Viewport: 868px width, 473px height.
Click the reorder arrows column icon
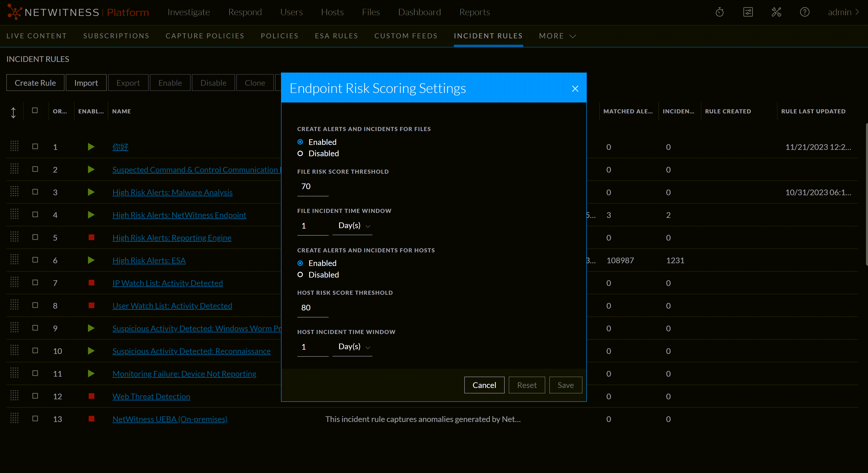[x=13, y=112]
